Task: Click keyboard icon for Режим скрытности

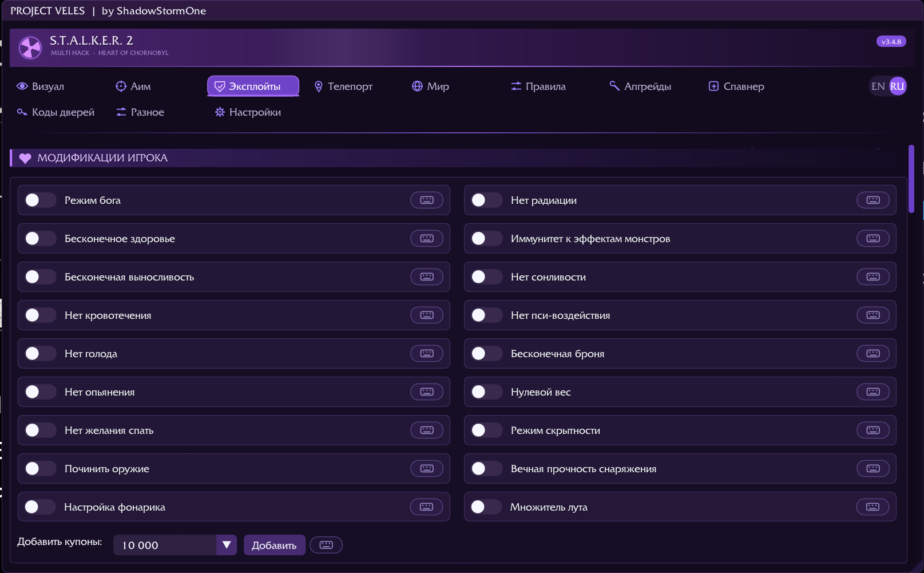Action: (x=873, y=430)
